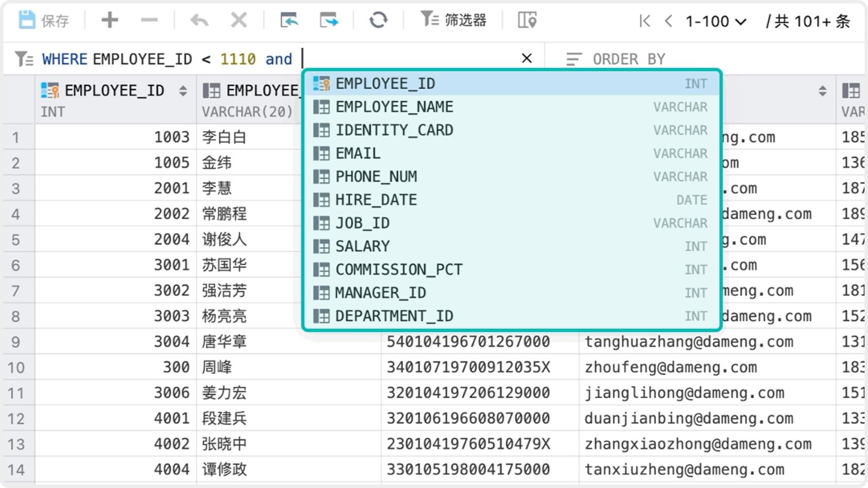868x488 pixels.
Task: Click the employee name 姜力宏
Action: click(x=224, y=393)
